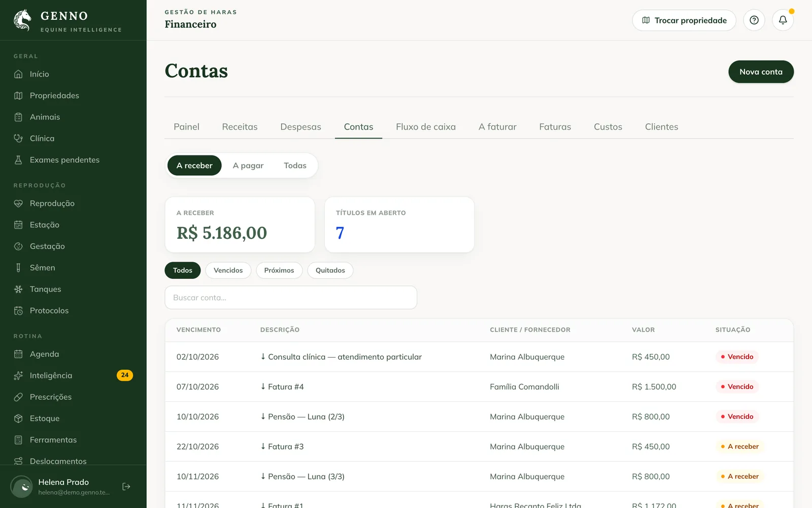This screenshot has width=812, height=508.
Task: Go to the Fluxo de caixa tab
Action: tap(426, 127)
